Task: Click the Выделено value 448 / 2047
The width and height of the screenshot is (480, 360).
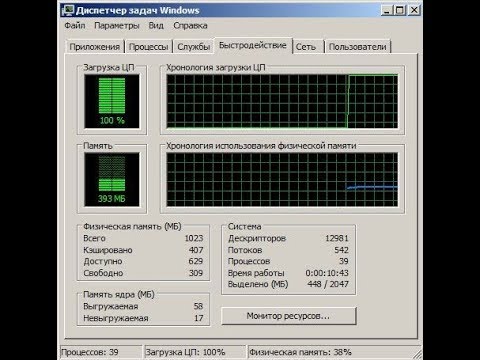Action: point(328,284)
